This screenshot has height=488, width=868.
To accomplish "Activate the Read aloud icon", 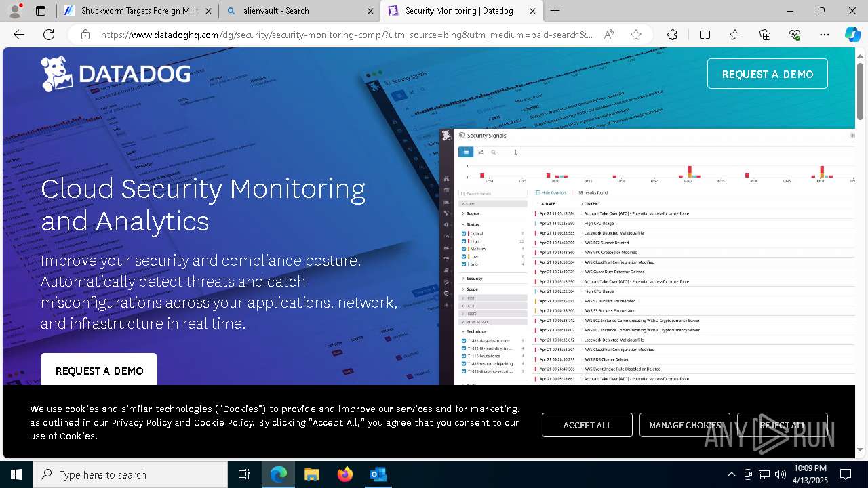I will pos(609,35).
